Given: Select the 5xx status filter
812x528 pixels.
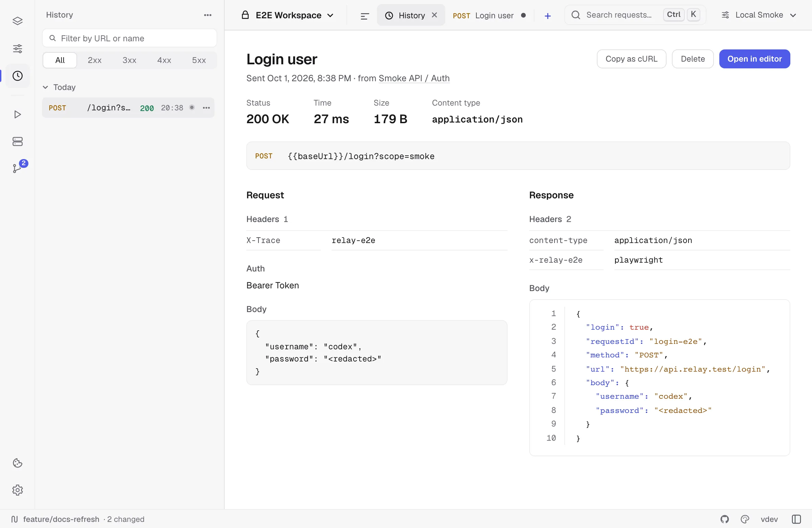Looking at the screenshot, I should (x=199, y=60).
